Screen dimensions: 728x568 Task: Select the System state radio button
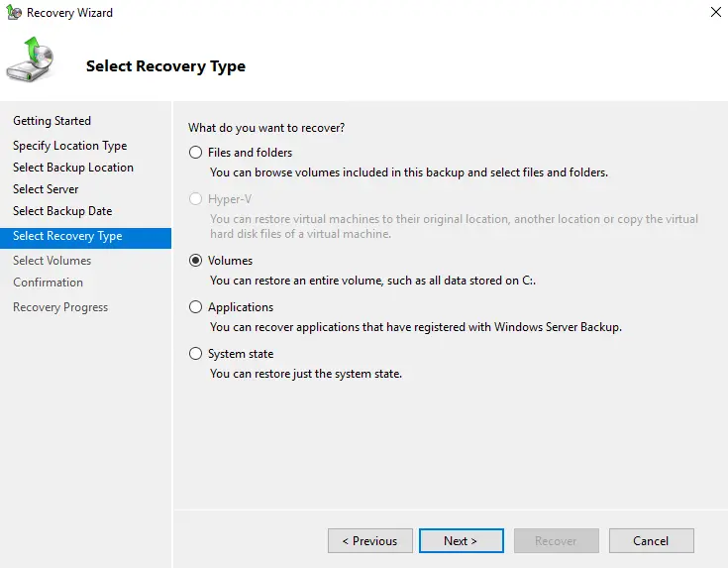(x=195, y=354)
